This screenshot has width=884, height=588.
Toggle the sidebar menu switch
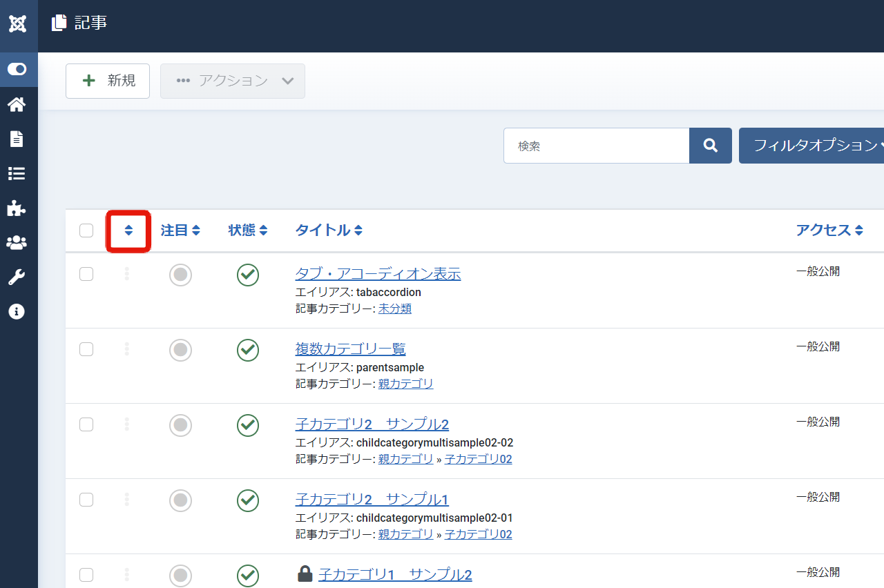coord(17,69)
